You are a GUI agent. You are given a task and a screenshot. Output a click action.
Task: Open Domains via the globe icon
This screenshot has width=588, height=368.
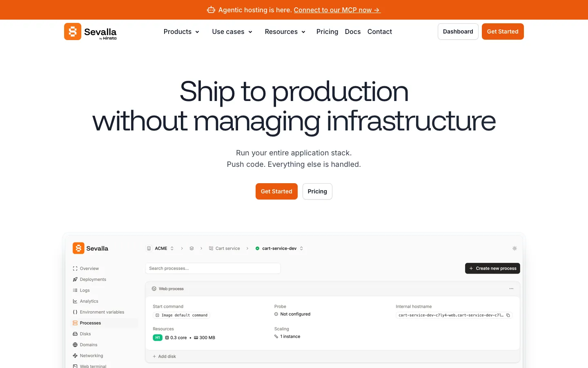pyautogui.click(x=75, y=345)
